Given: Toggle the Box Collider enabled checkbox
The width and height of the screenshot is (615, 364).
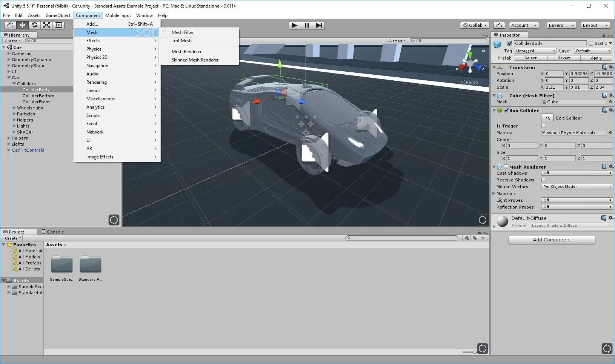Looking at the screenshot, I should point(506,110).
